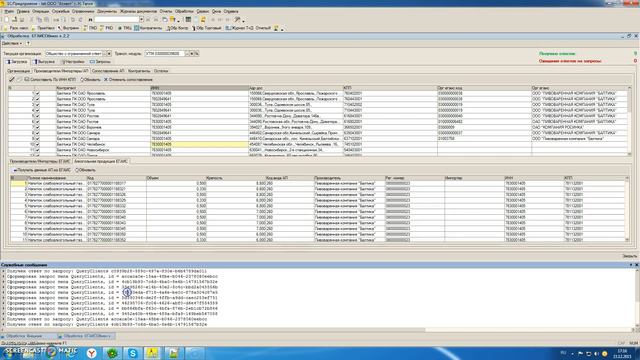Click the Контрагенты shortcut button
This screenshot has height=360, width=640.
click(x=148, y=28)
